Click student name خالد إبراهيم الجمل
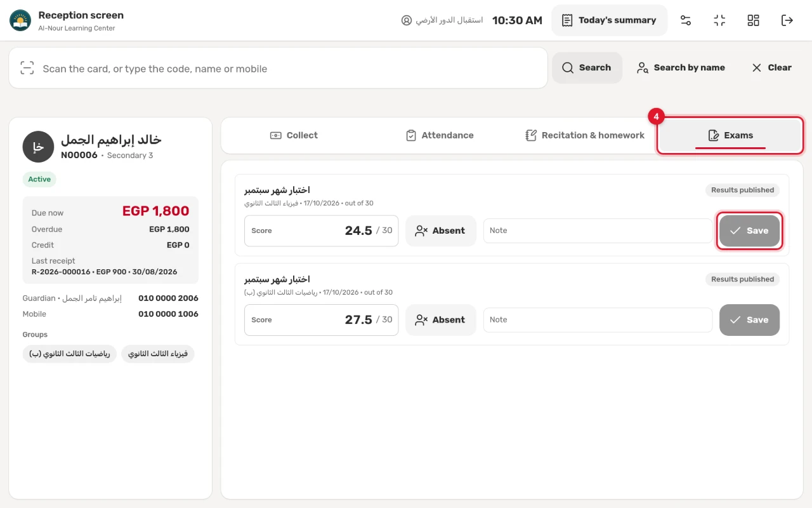Screen dimensions: 812x508 [111, 140]
